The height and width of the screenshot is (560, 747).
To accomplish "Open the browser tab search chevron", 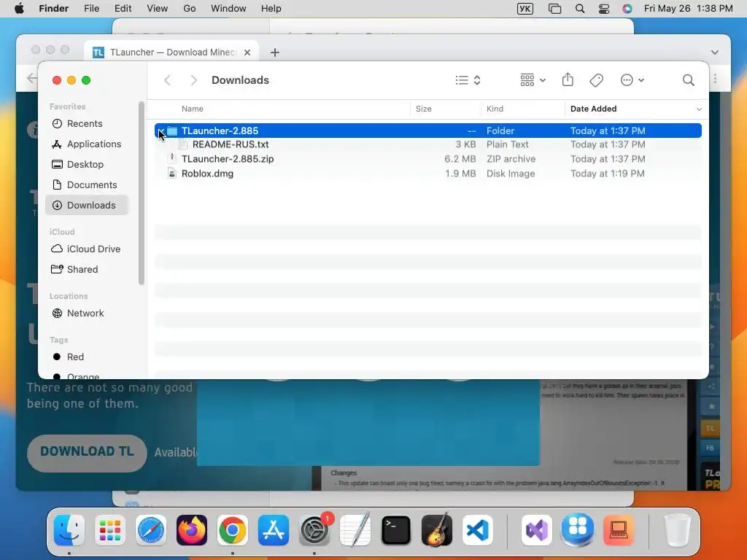I will tap(715, 52).
